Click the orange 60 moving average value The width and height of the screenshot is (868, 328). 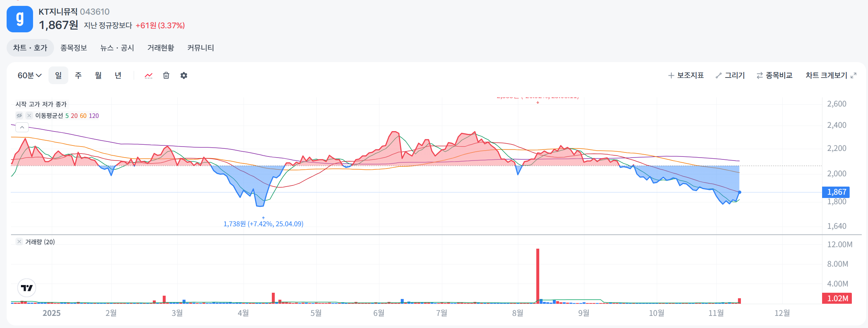point(83,116)
